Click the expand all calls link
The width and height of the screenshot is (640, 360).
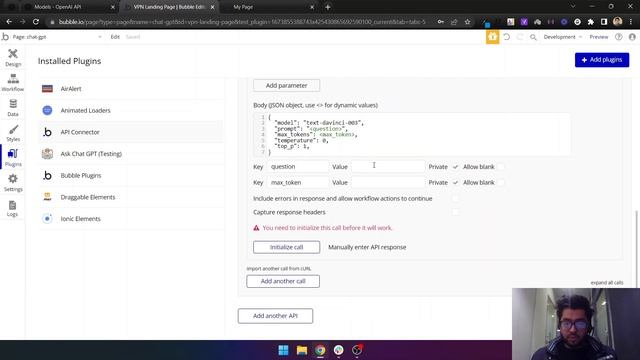(x=607, y=282)
